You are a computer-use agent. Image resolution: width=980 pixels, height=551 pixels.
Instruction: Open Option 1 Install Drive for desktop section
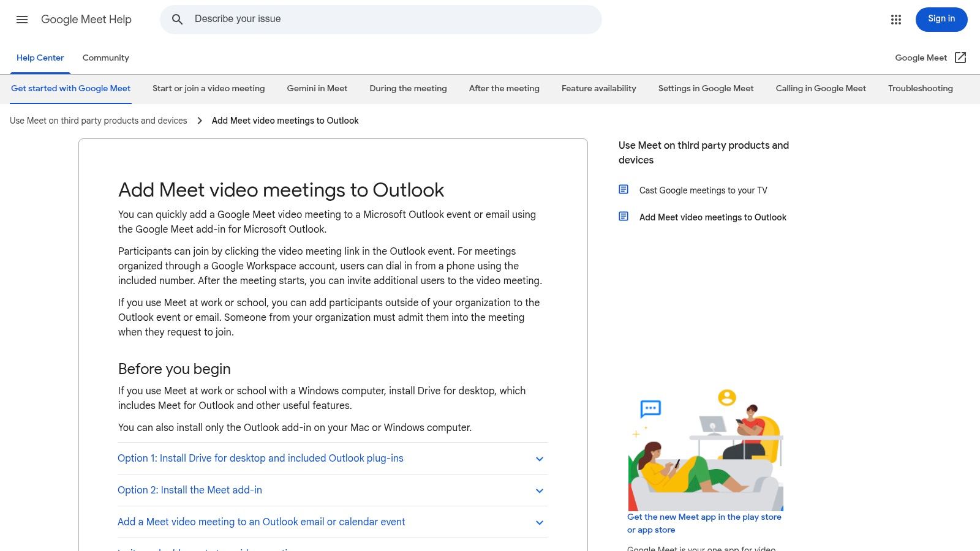[x=333, y=459]
